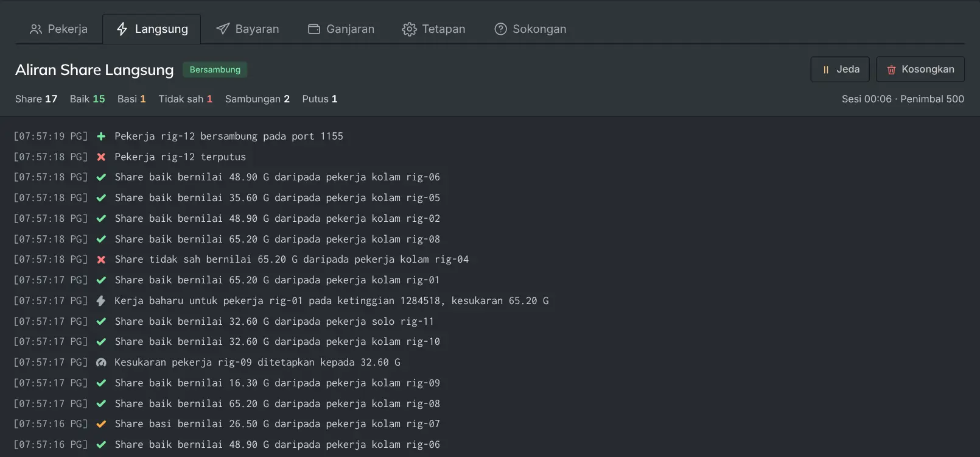This screenshot has height=457, width=980.
Task: Clear the log with Kosongkan button
Action: tap(920, 69)
